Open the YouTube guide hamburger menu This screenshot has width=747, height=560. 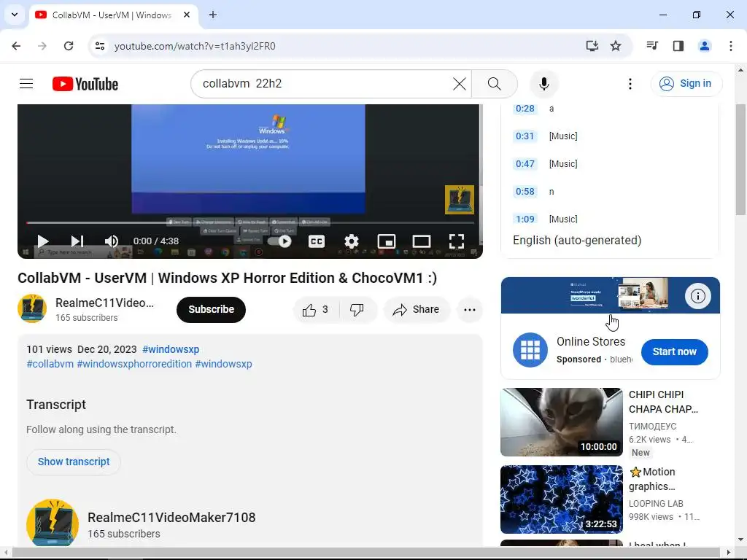coord(26,84)
